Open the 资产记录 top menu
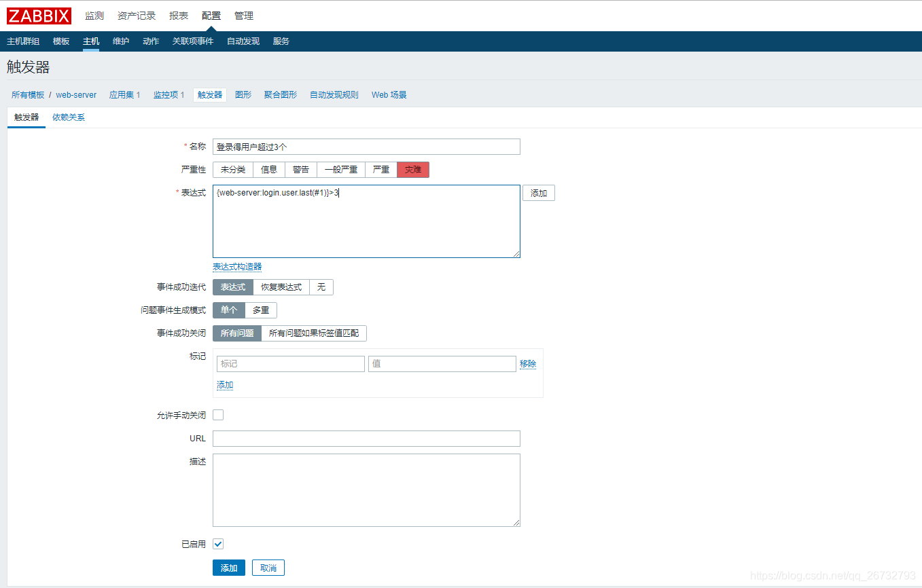 pos(137,16)
